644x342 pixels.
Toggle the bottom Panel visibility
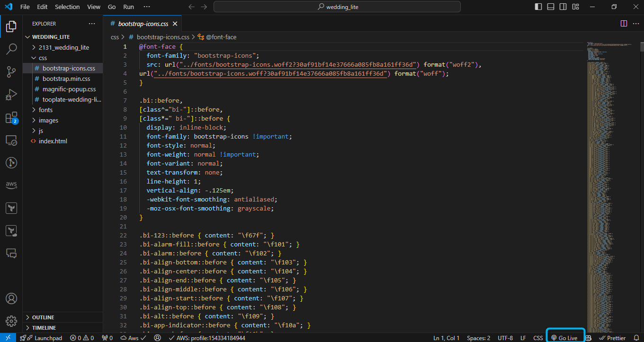[550, 7]
